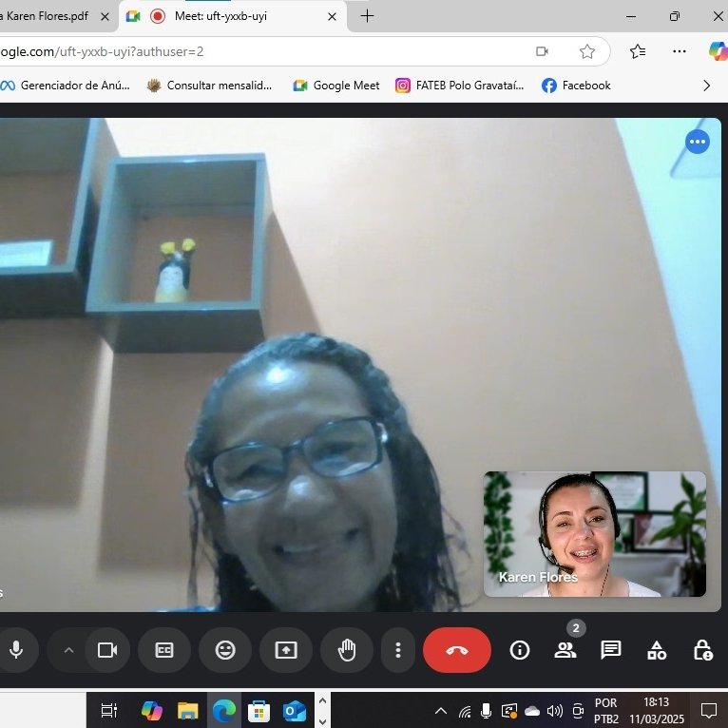The width and height of the screenshot is (728, 728).
Task: Switch input language POR PTB2
Action: point(606,711)
